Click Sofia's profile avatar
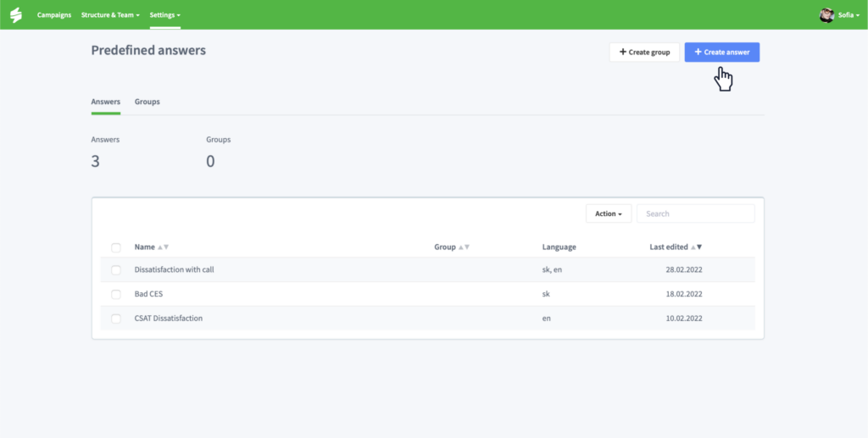This screenshot has height=438, width=868. click(x=826, y=15)
